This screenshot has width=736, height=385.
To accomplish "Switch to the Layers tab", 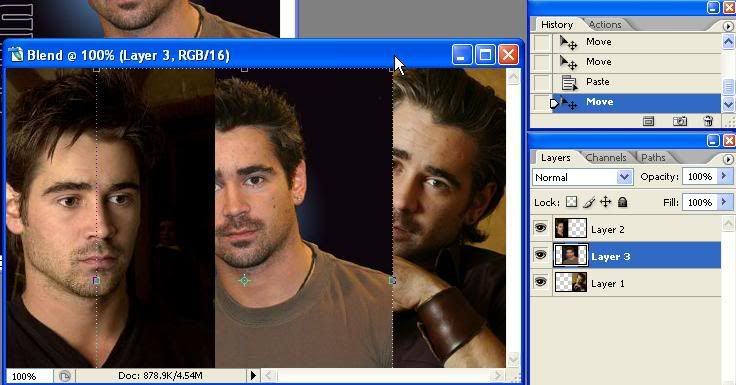I will pyautogui.click(x=556, y=157).
